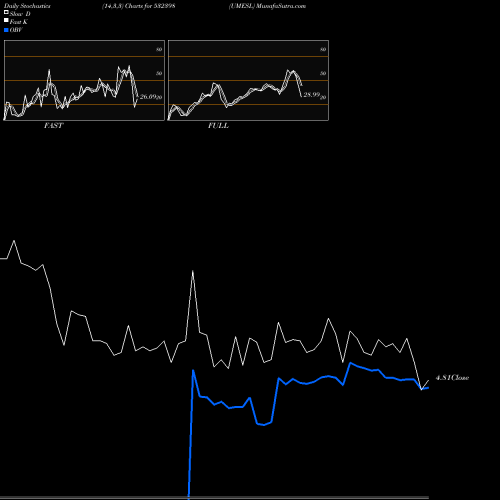Click the tall white price spike peak

(x=193, y=272)
